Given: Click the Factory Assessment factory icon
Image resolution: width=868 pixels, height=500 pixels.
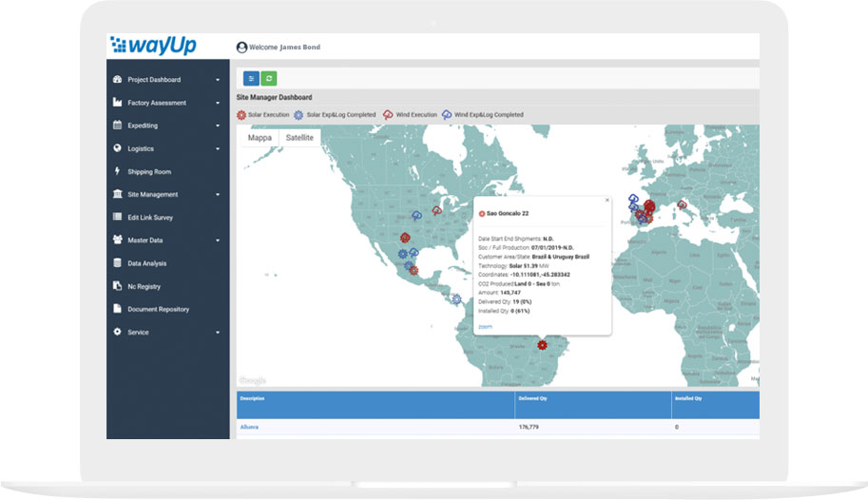Looking at the screenshot, I should click(x=117, y=102).
